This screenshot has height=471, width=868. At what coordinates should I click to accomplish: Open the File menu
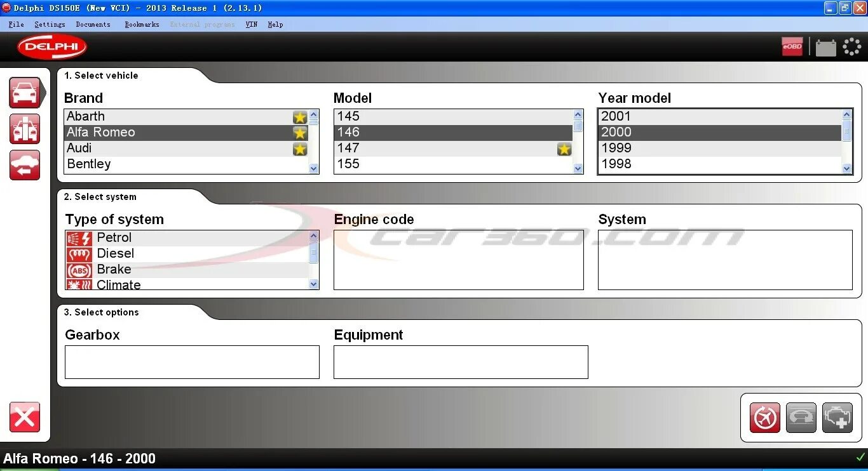(x=17, y=24)
